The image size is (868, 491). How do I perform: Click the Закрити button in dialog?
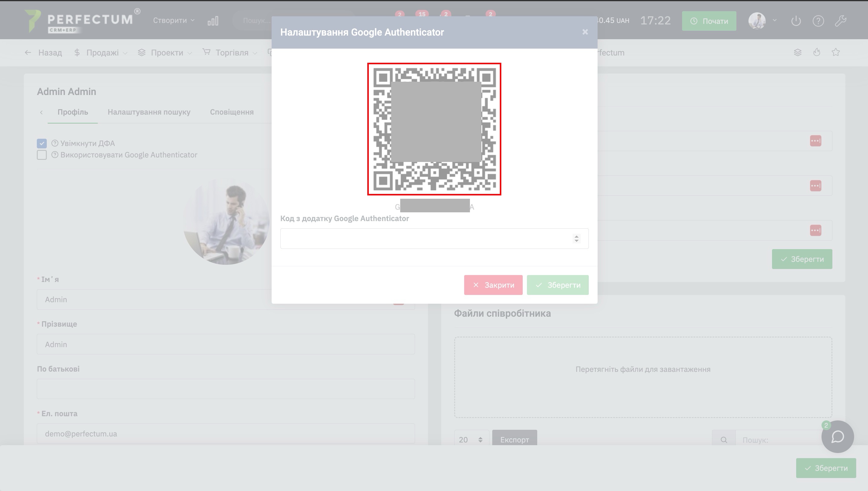point(493,285)
